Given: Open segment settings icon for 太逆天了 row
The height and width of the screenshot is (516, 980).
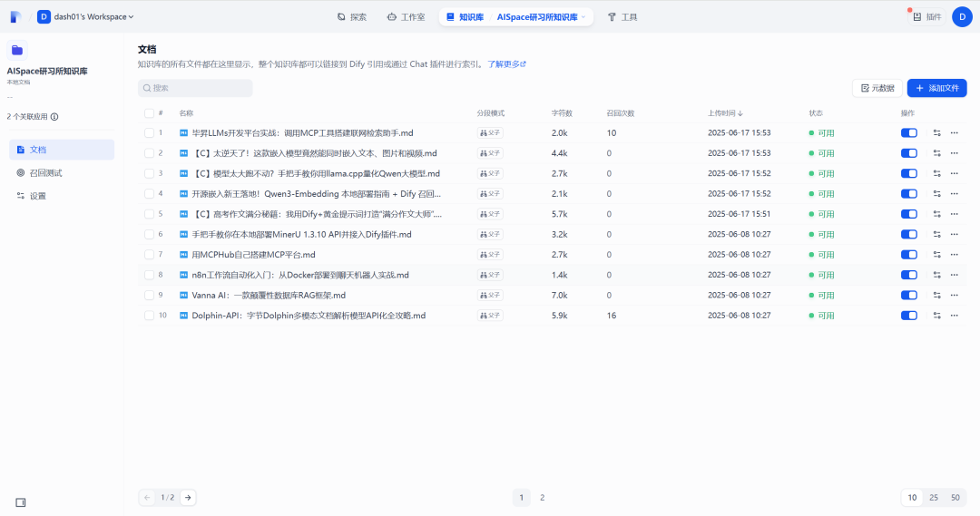Looking at the screenshot, I should click(936, 153).
